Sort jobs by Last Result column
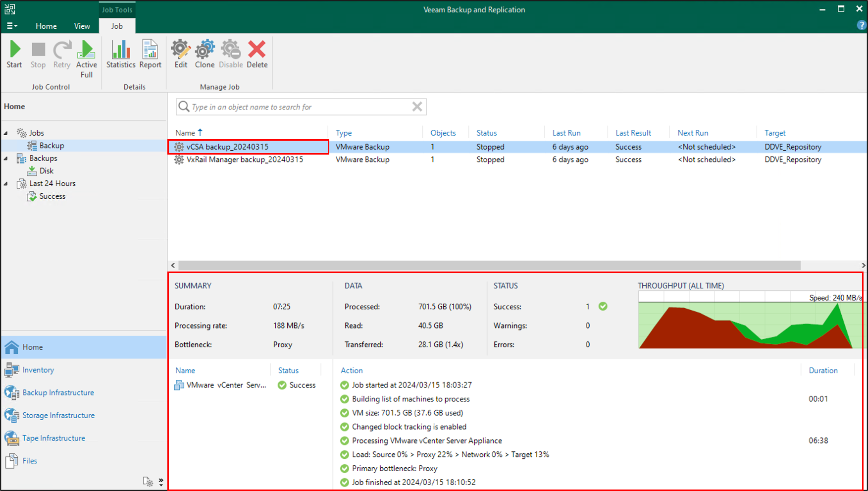Image resolution: width=868 pixels, height=491 pixels. point(633,133)
